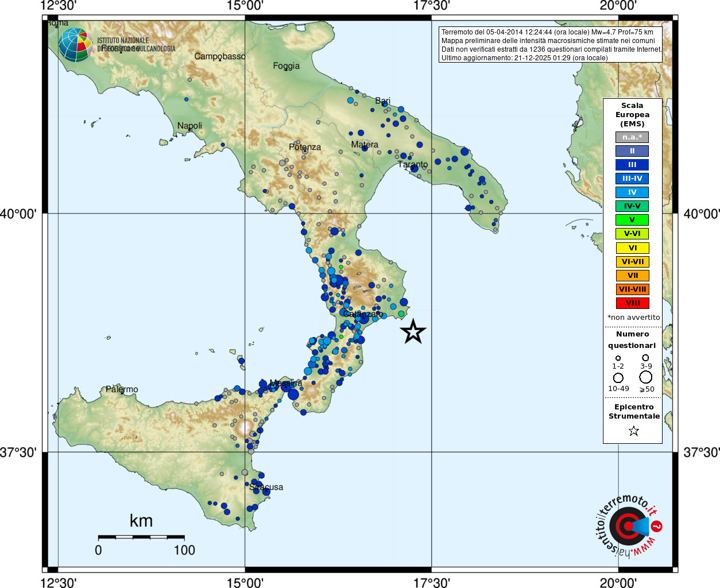Click the 'Terremoto del 05-04-2014' header line

(x=547, y=32)
